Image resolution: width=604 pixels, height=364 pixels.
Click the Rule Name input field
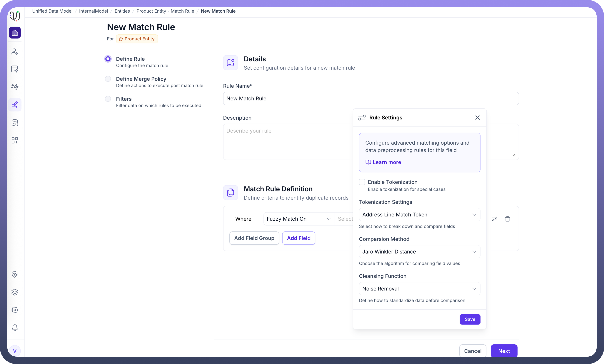tap(371, 98)
